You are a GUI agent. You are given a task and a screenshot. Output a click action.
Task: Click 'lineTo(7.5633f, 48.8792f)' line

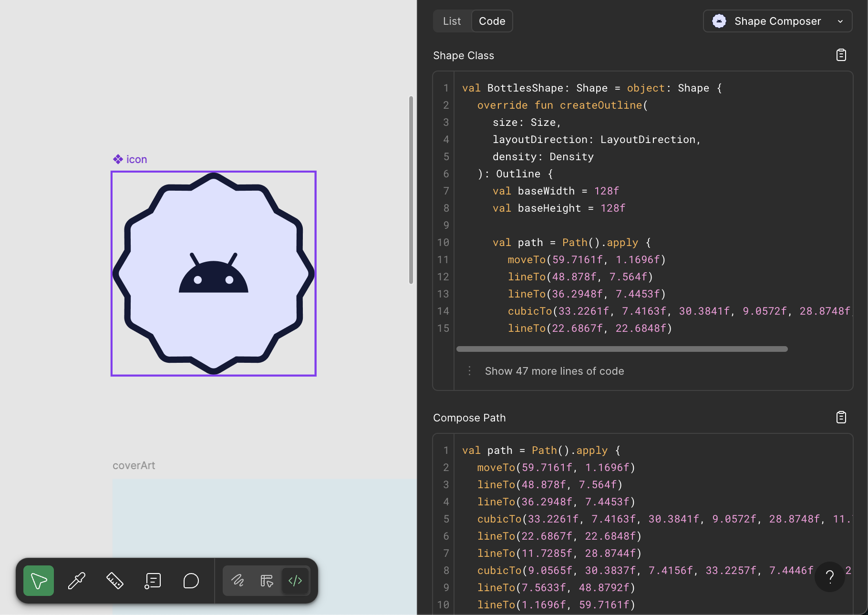[556, 588]
